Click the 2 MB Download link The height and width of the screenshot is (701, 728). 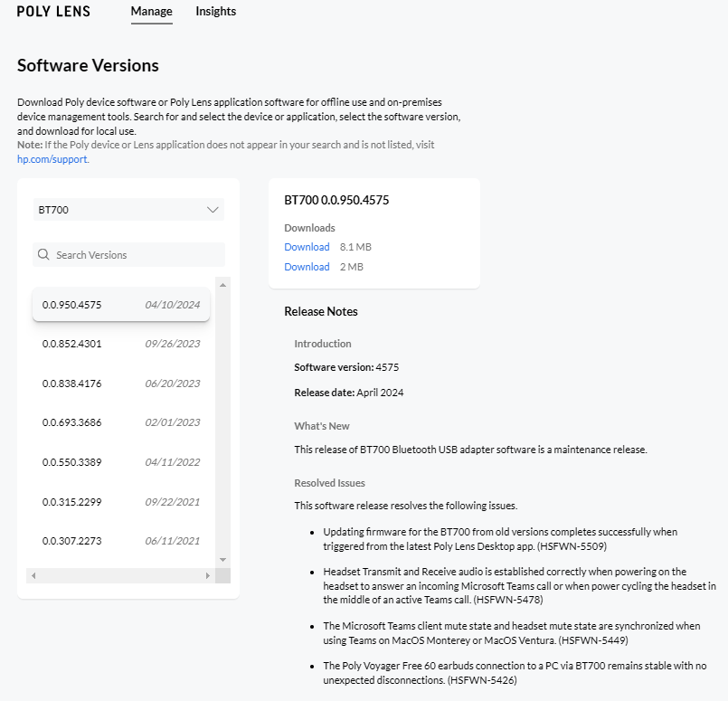[307, 267]
